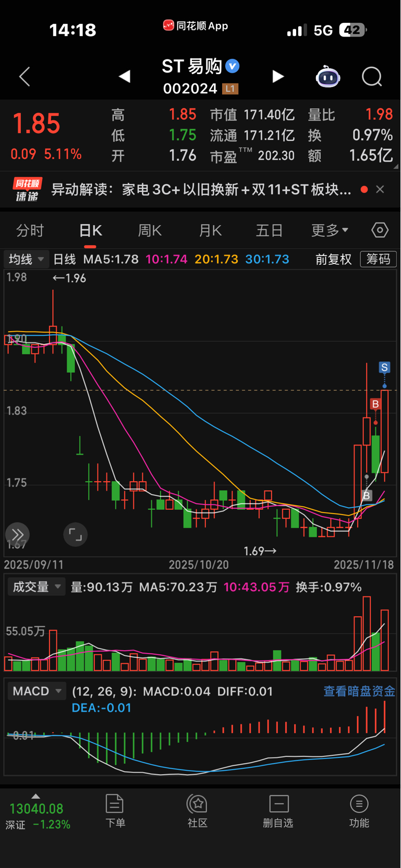Viewport: 401px width, 868px height.
Task: Tap the 低 1.75 low value
Action: click(153, 136)
